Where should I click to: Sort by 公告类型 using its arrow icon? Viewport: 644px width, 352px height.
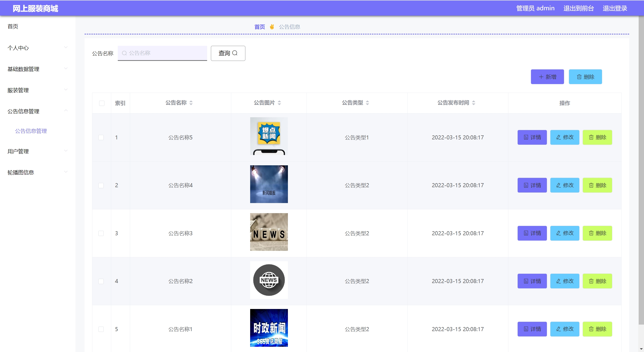(367, 103)
